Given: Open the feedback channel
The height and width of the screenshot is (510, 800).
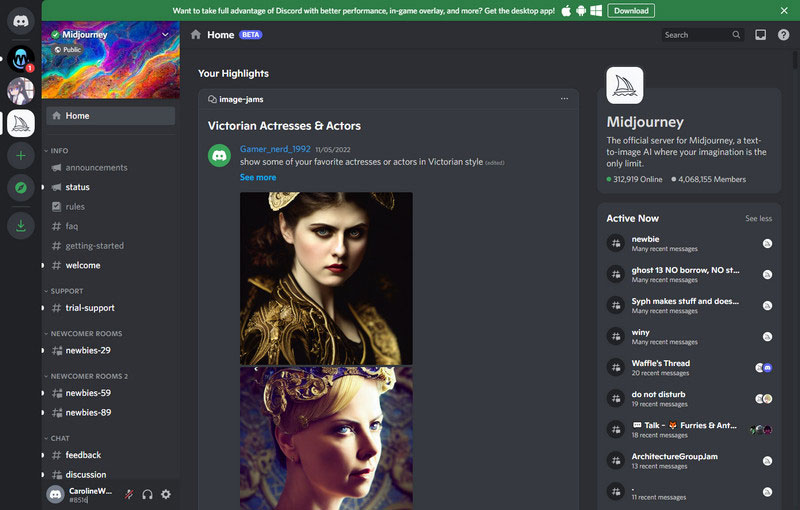Looking at the screenshot, I should 110,455.
